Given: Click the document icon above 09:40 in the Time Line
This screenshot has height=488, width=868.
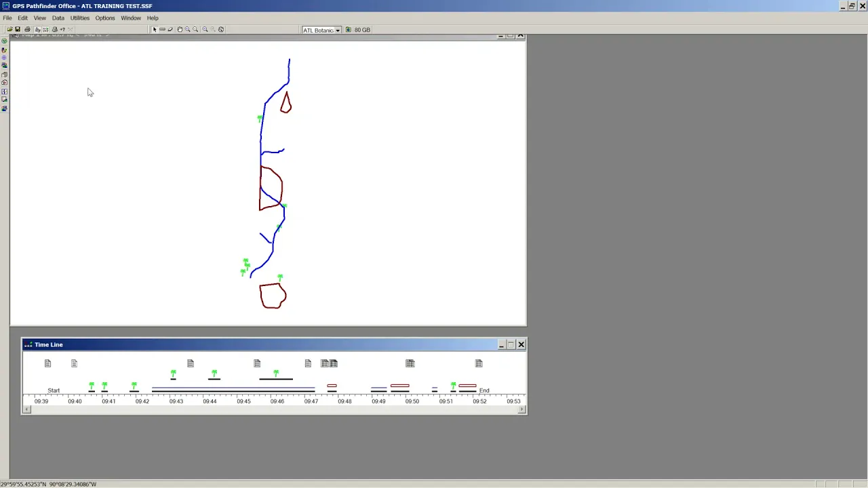Looking at the screenshot, I should (x=74, y=363).
